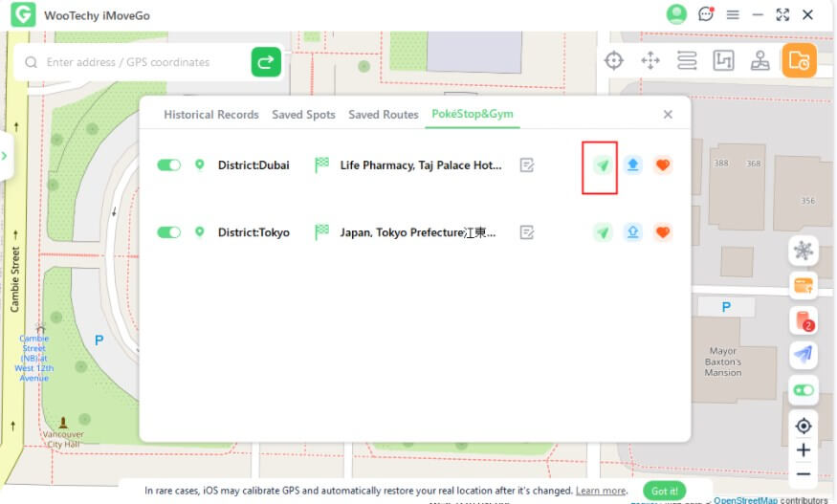This screenshot has width=837, height=504.
Task: Toggle the District:Dubai switch
Action: 169,165
